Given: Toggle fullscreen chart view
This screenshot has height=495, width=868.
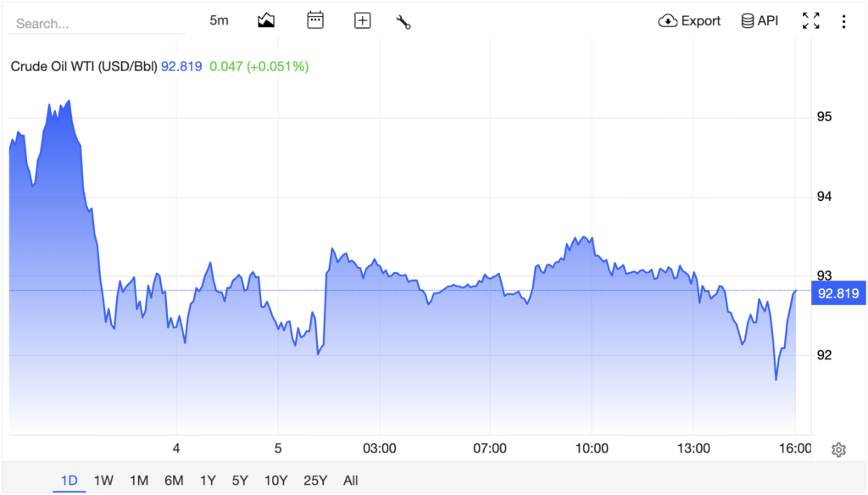Looking at the screenshot, I should (811, 21).
